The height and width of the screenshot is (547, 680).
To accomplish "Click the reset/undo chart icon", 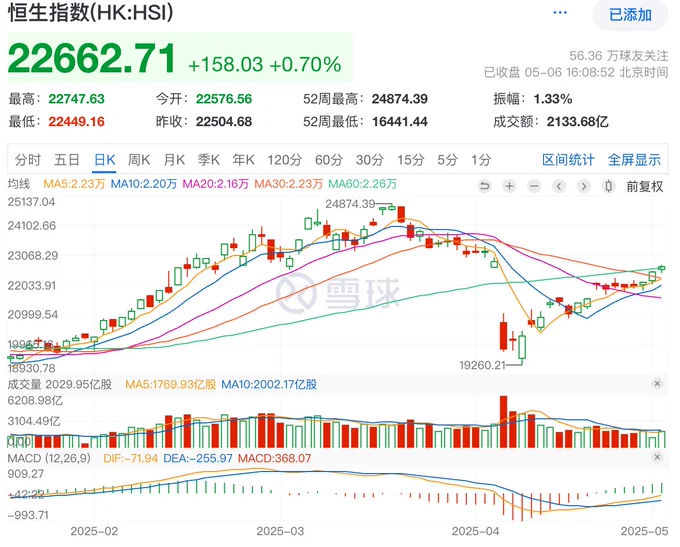I will [484, 187].
